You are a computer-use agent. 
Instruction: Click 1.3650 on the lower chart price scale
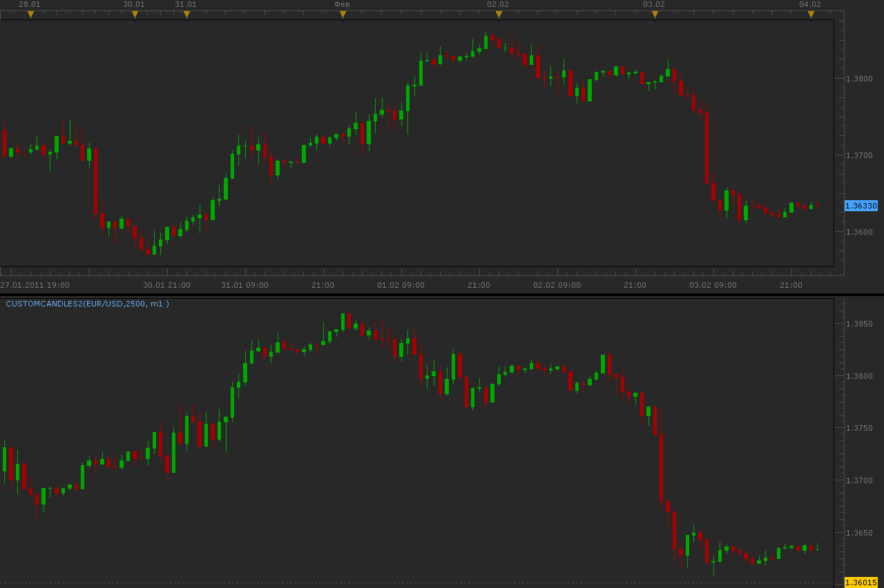tap(860, 533)
